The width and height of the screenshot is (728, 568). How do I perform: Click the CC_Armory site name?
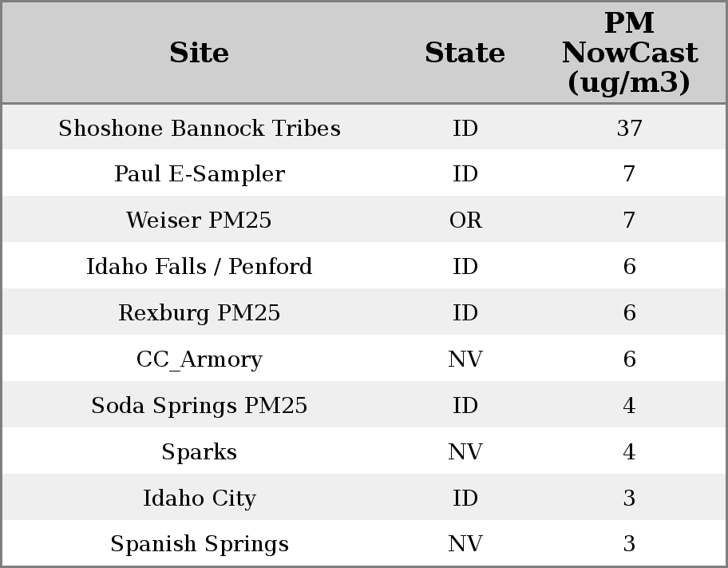pyautogui.click(x=199, y=359)
